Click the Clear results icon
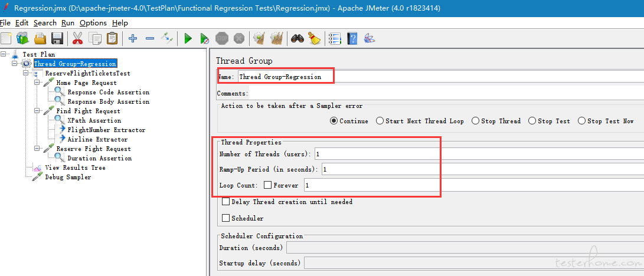Screen dimensions: 644x276 pos(259,38)
